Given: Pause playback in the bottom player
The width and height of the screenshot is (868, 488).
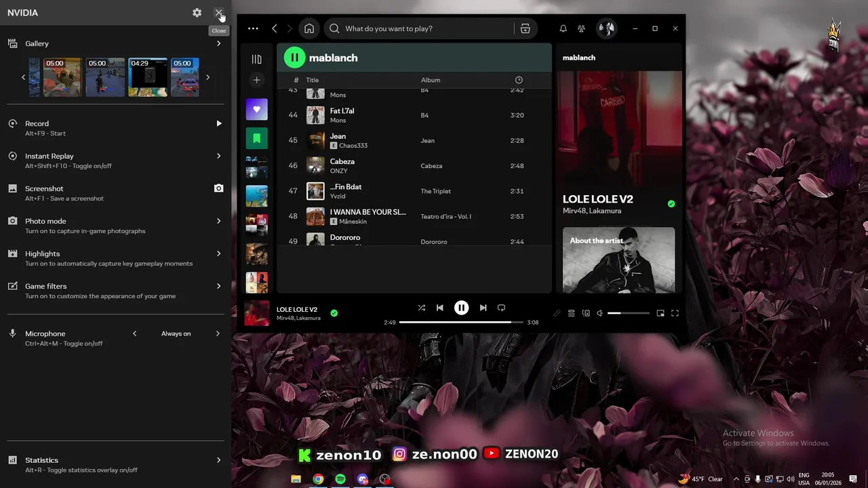Looking at the screenshot, I should 461,308.
